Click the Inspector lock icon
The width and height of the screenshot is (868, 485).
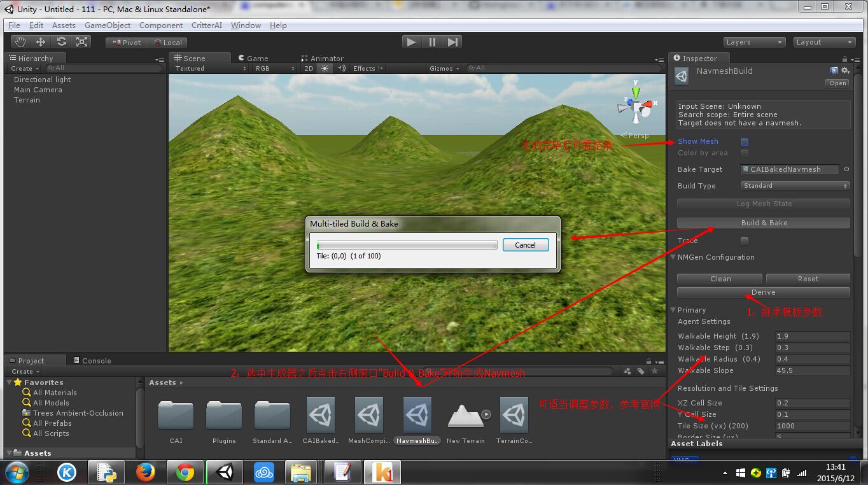click(x=846, y=58)
